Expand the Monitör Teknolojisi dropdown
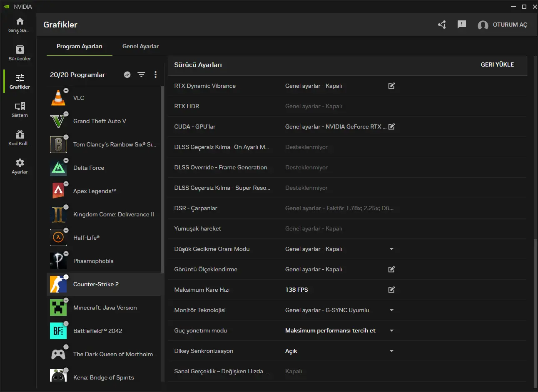This screenshot has height=392, width=538. click(x=391, y=310)
